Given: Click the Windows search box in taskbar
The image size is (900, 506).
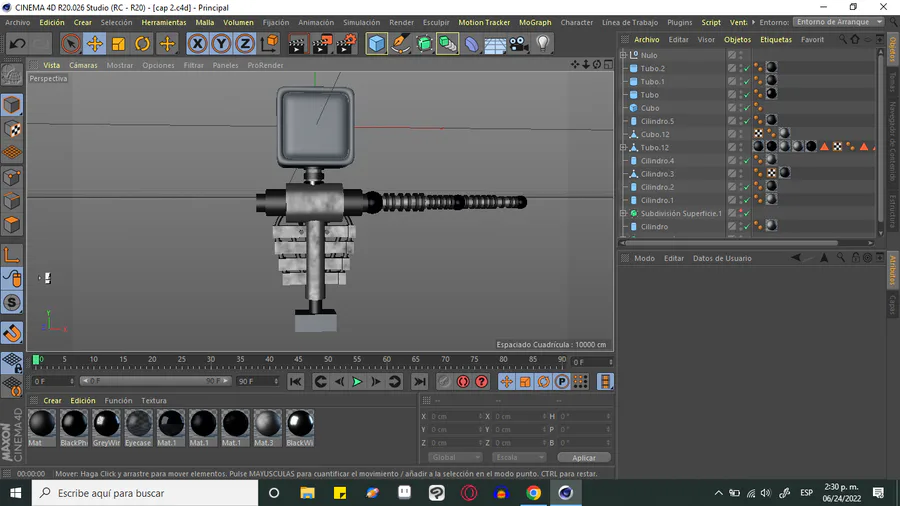Looking at the screenshot, I should pos(145,493).
